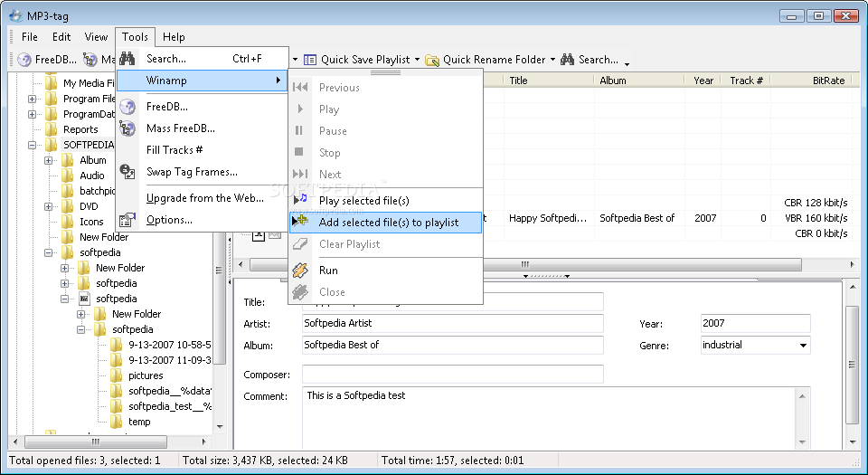The width and height of the screenshot is (868, 475).
Task: Open the Help menu
Action: 174,37
